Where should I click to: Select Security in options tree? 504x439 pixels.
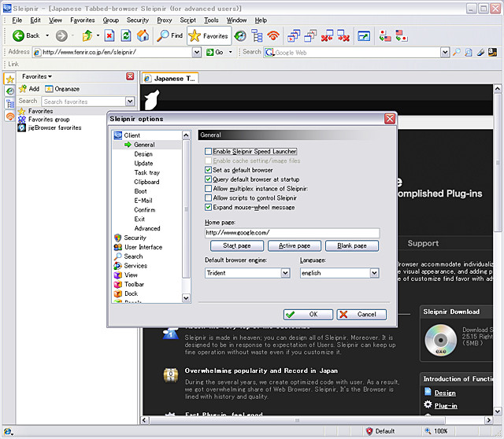135,238
